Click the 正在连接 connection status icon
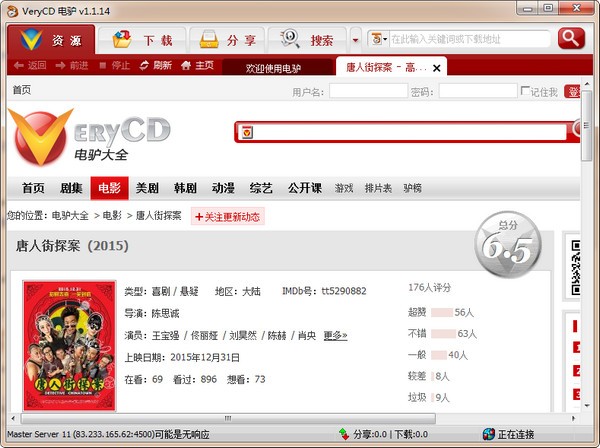Screen dimensions: 600x448 (489, 434)
